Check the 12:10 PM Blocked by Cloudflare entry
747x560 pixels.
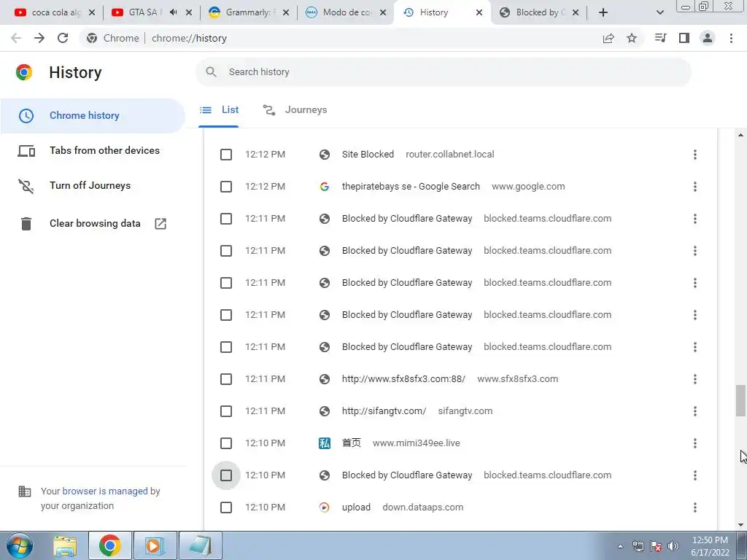(x=226, y=475)
